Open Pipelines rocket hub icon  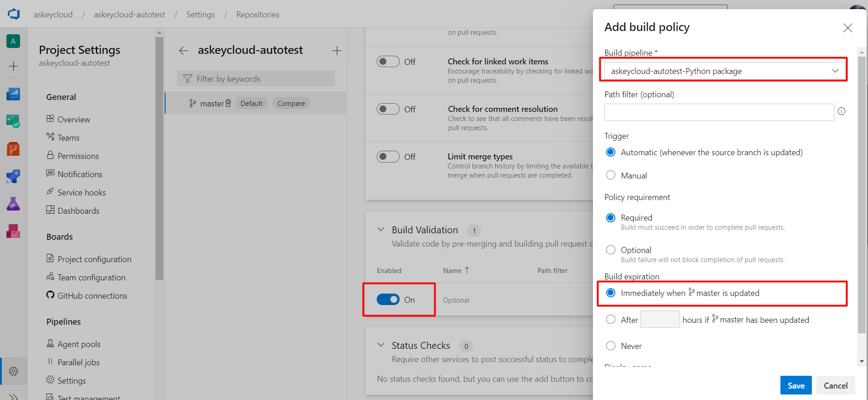coord(13,176)
